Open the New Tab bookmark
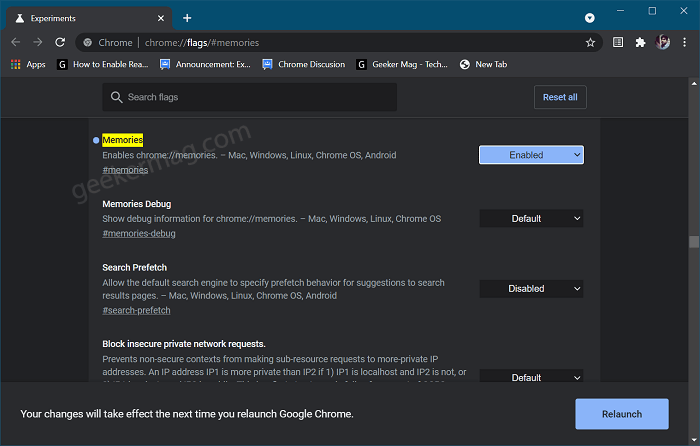Image resolution: width=700 pixels, height=446 pixels. (483, 64)
